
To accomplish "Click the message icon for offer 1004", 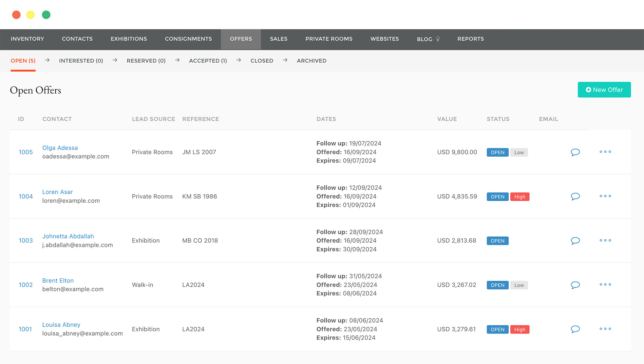I will coord(575,196).
